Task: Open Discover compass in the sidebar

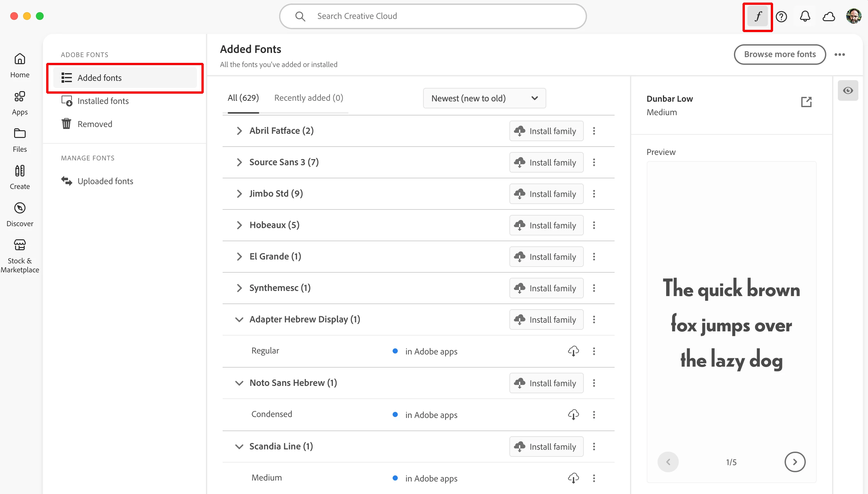Action: click(x=20, y=214)
